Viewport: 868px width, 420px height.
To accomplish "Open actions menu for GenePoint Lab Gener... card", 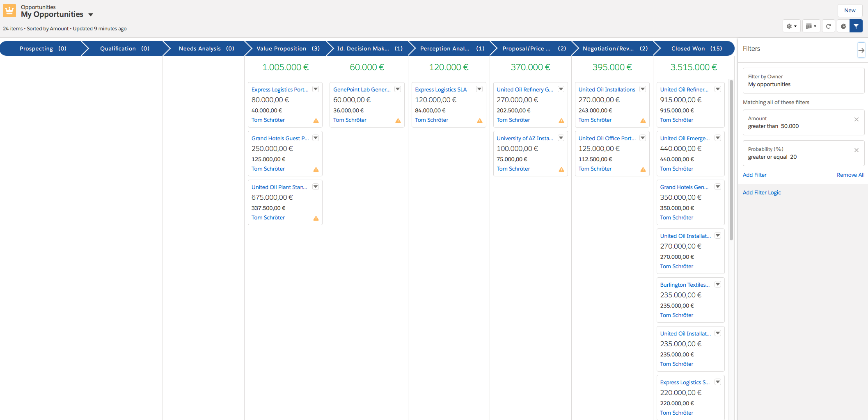I will pyautogui.click(x=398, y=89).
